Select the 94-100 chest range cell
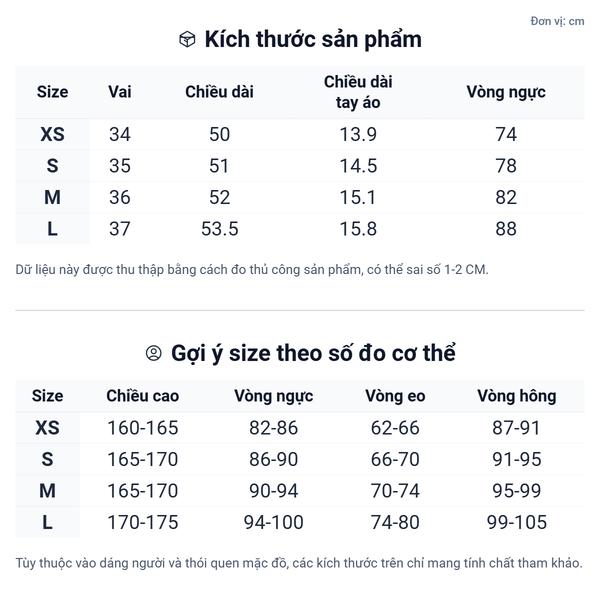This screenshot has width=600, height=600. coord(273,522)
